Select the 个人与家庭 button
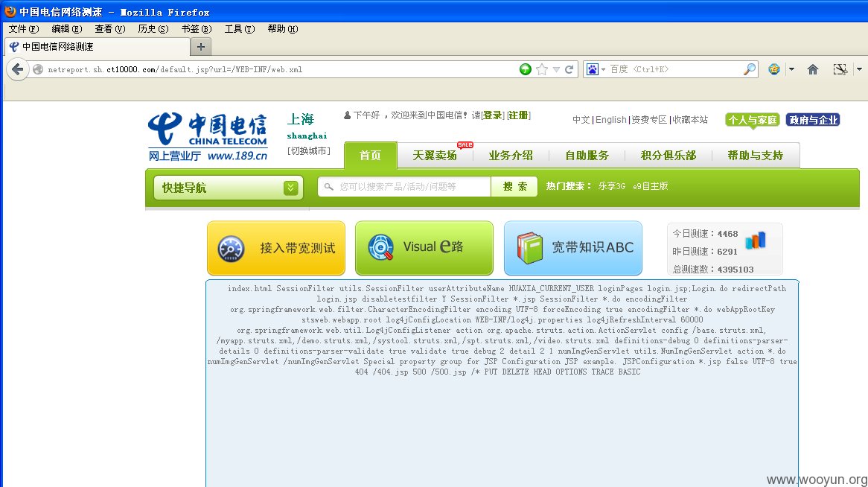 [753, 120]
